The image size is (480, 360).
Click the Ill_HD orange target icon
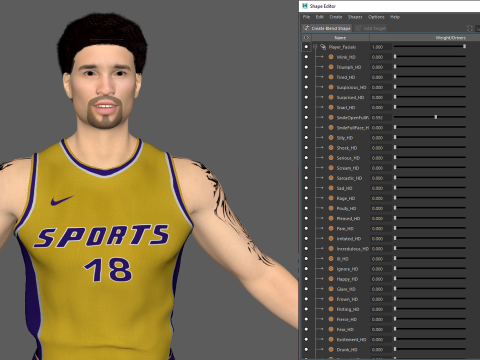tap(331, 258)
